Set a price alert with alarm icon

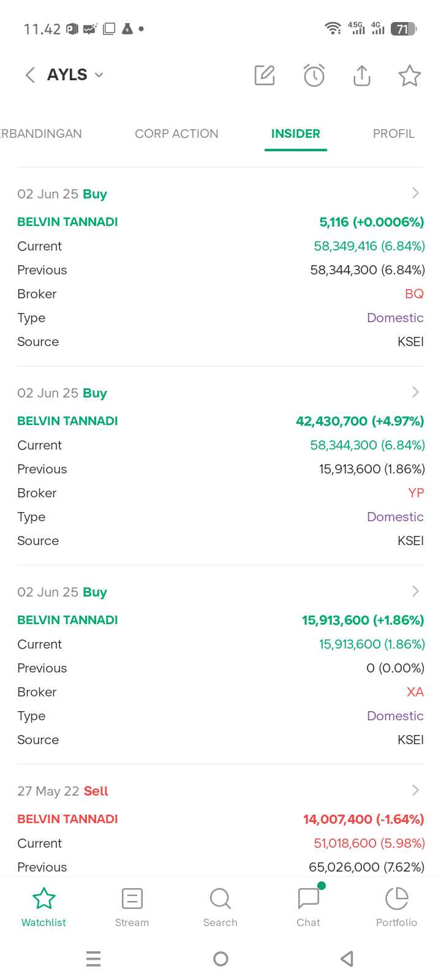coord(314,75)
